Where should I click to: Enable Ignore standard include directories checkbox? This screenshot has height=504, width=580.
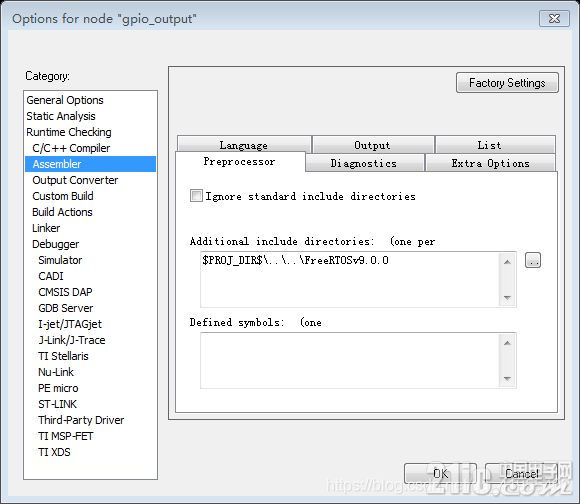pyautogui.click(x=196, y=196)
